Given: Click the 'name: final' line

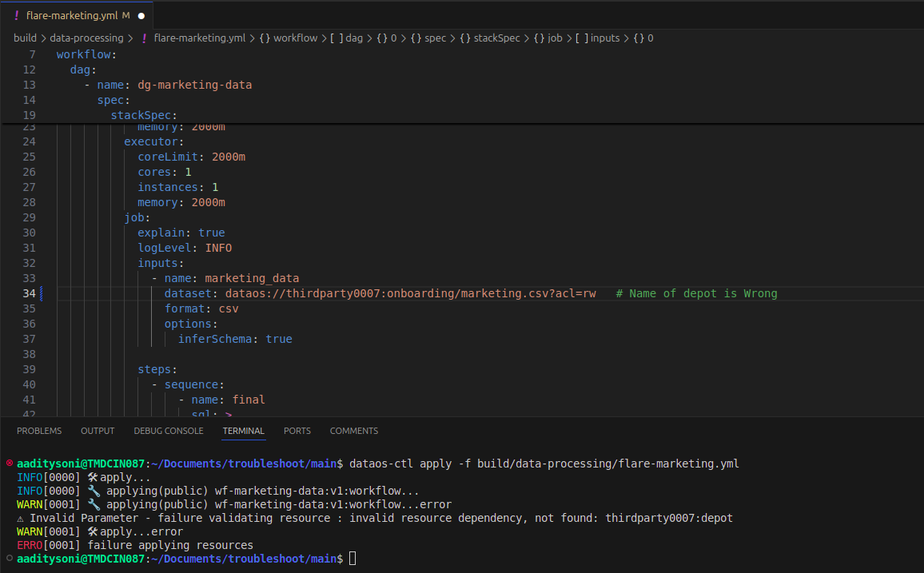Looking at the screenshot, I should pyautogui.click(x=221, y=400).
